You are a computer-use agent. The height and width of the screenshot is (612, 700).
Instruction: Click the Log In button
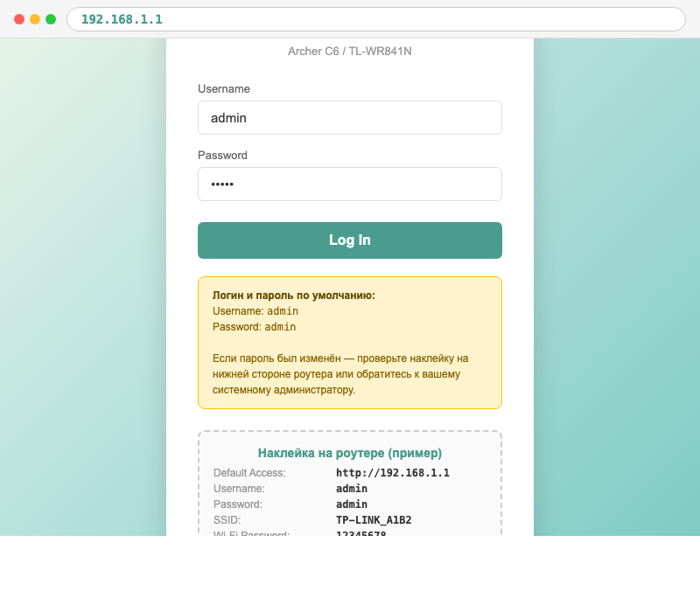(x=350, y=240)
